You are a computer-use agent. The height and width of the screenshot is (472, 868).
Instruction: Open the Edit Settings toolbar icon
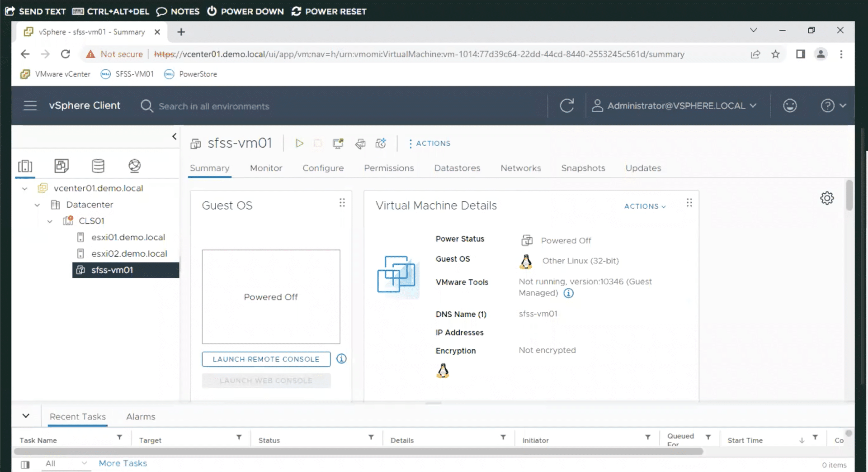[x=360, y=143]
